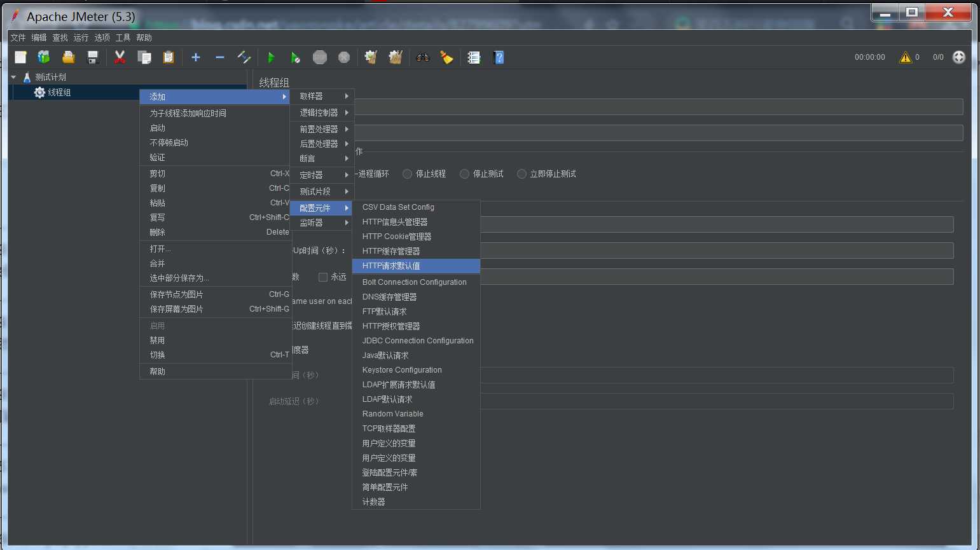Image resolution: width=980 pixels, height=550 pixels.
Task: Click the Paste clipboard icon
Action: tap(169, 57)
